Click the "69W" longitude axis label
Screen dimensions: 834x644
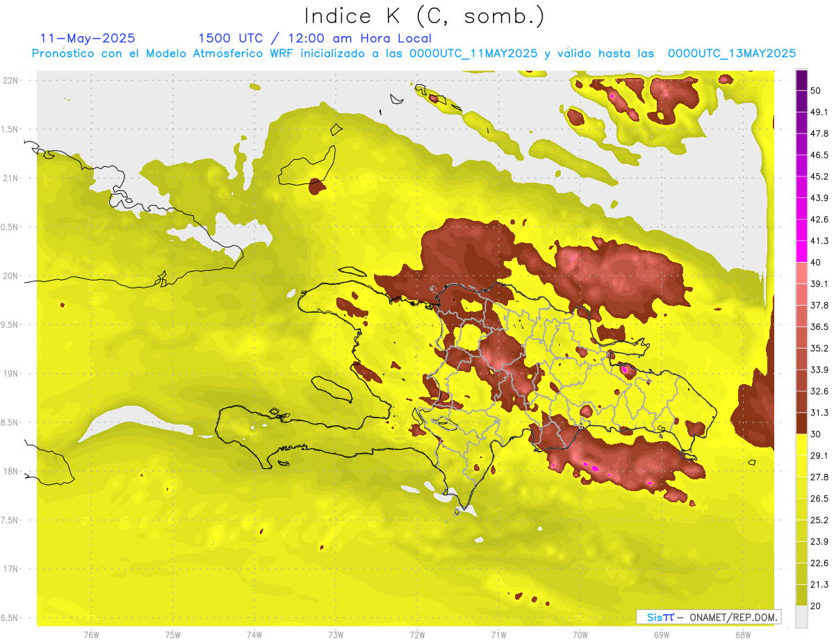(x=662, y=634)
